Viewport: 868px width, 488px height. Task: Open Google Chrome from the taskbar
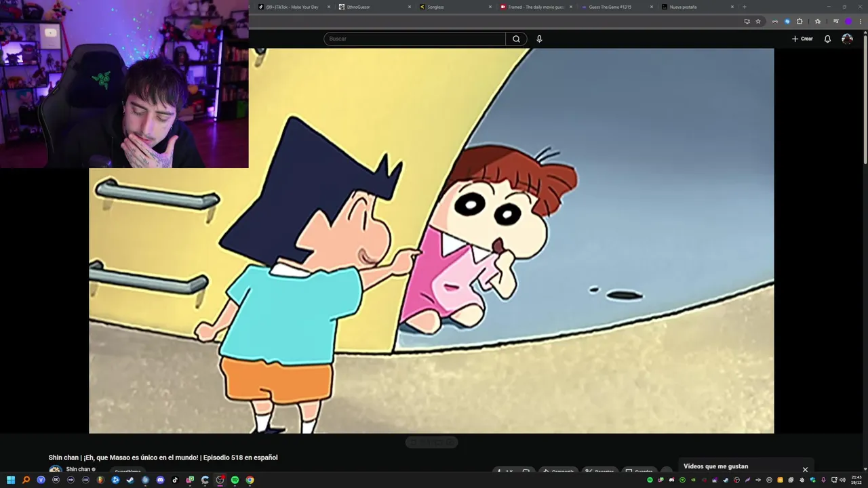pos(250,480)
